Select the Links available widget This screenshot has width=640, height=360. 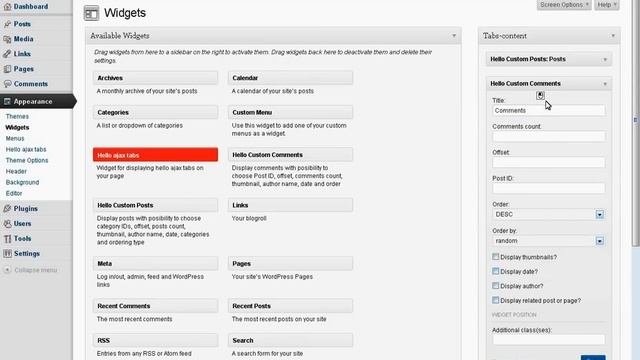(x=290, y=205)
